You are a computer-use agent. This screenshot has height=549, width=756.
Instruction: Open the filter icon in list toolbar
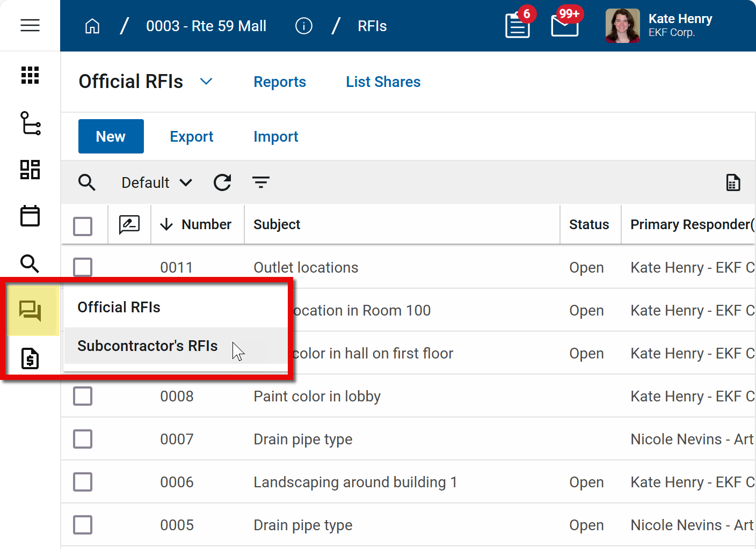pyautogui.click(x=261, y=182)
